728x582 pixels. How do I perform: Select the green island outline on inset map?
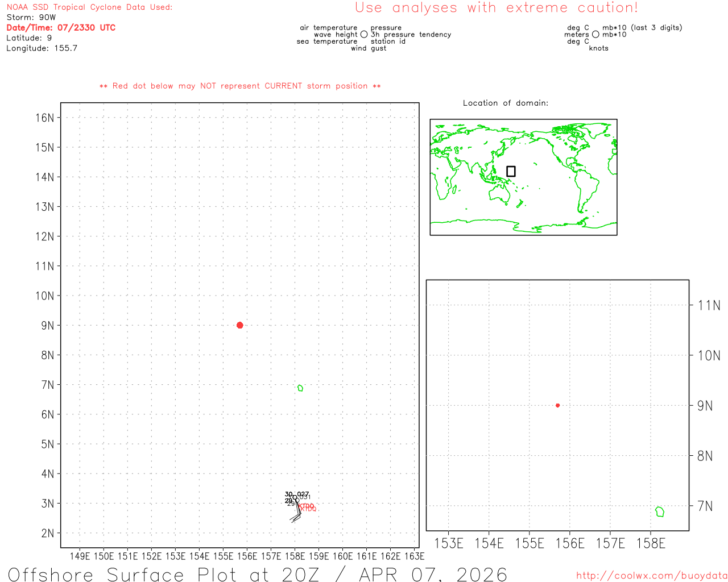click(660, 512)
